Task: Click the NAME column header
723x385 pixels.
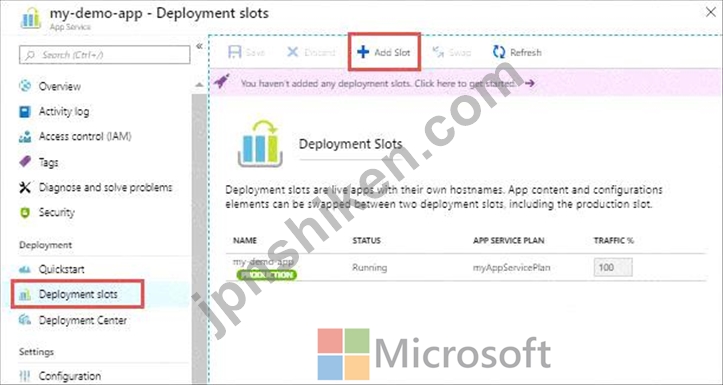Action: (245, 241)
